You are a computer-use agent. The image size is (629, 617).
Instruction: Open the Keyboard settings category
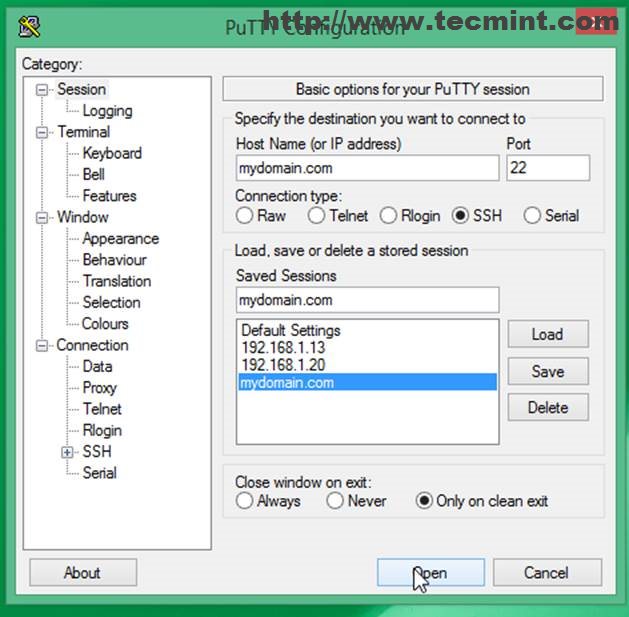tap(112, 153)
